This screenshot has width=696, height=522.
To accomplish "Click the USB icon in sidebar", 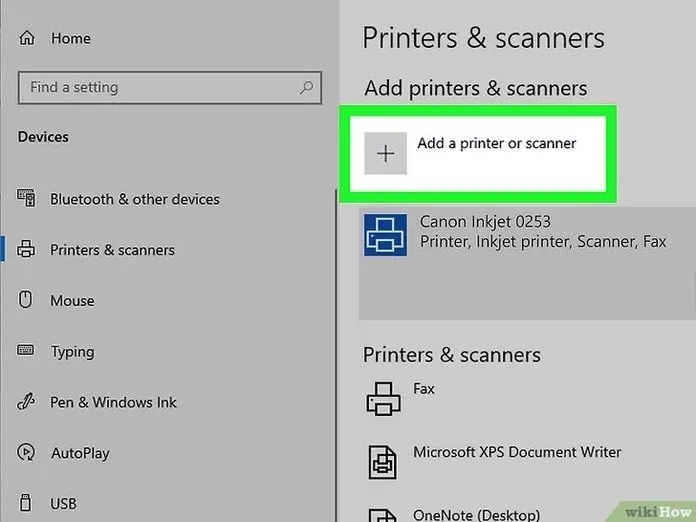I will [27, 504].
